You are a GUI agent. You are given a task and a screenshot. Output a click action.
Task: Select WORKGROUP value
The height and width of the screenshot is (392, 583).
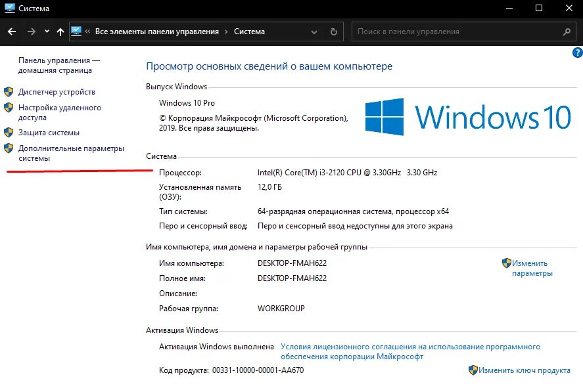coord(281,309)
